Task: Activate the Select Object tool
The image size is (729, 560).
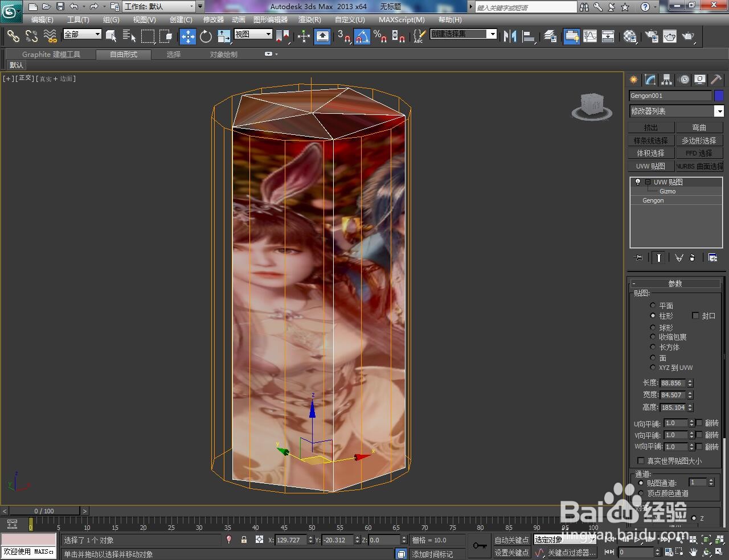Action: point(111,36)
